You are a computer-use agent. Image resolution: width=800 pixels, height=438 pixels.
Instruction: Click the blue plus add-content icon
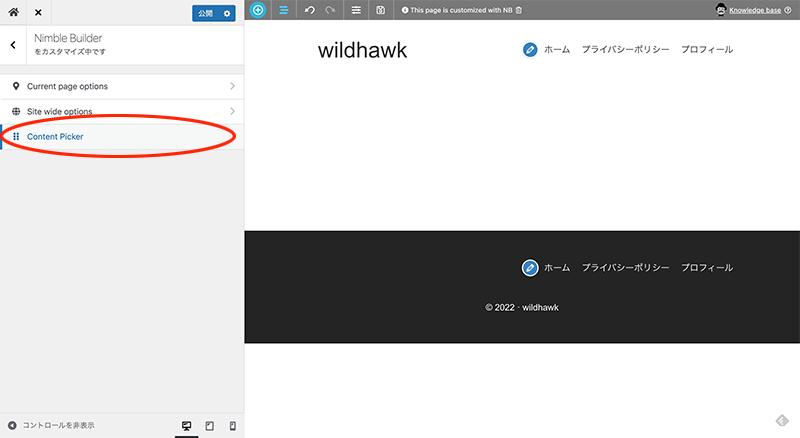coord(258,10)
